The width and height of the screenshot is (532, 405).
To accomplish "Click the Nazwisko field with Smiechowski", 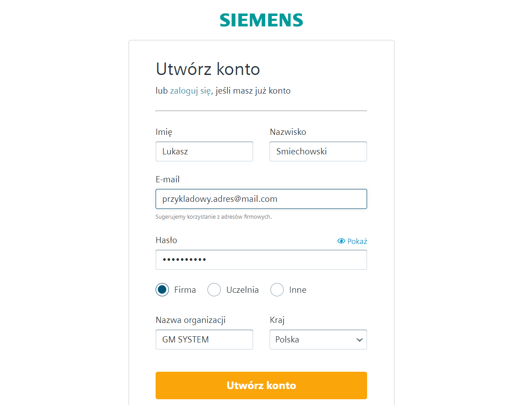I will pos(318,151).
